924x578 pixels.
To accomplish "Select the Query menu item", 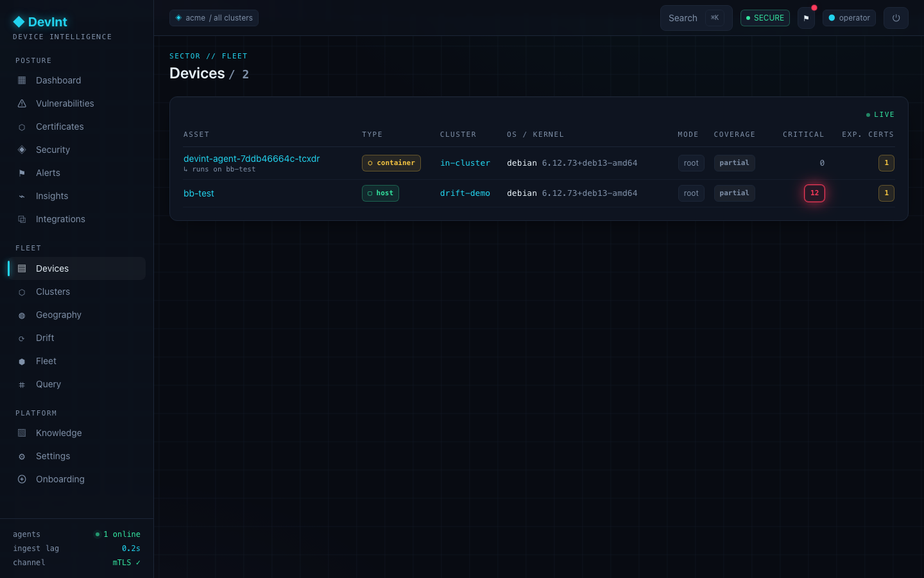I will [77, 384].
